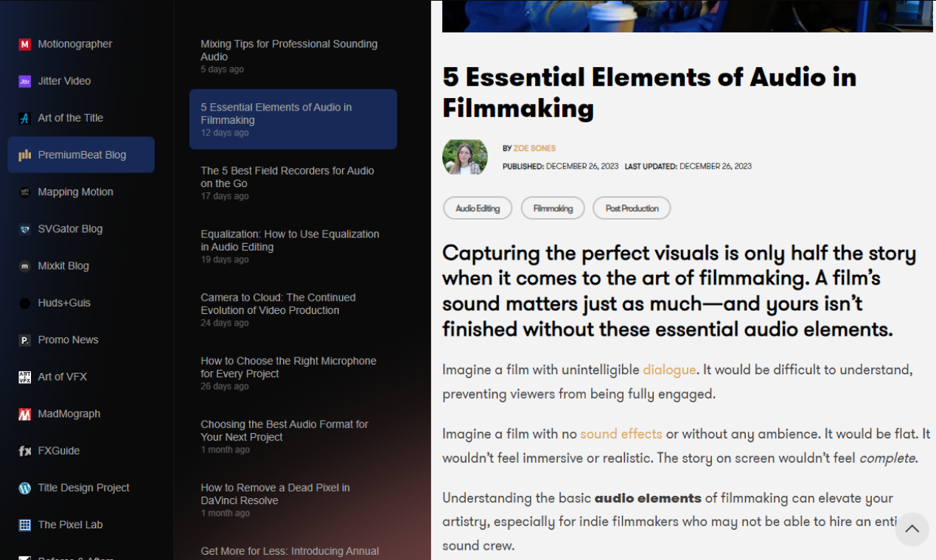Click the Title Design Project WordPress icon

(x=24, y=488)
